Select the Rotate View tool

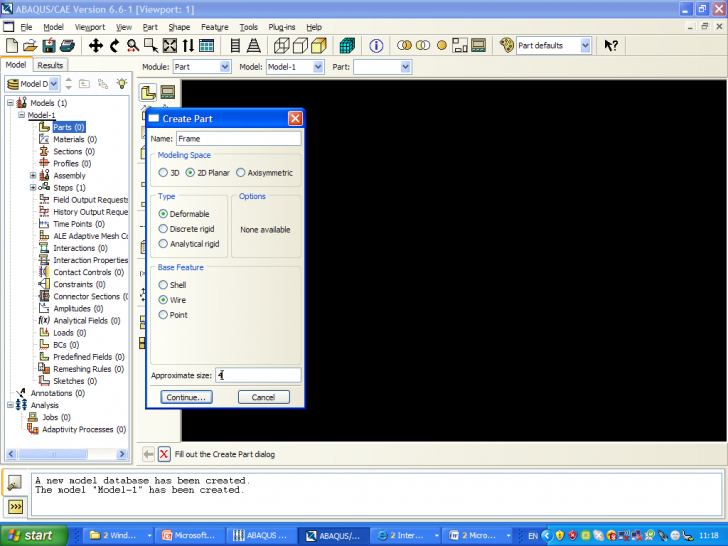click(x=114, y=46)
